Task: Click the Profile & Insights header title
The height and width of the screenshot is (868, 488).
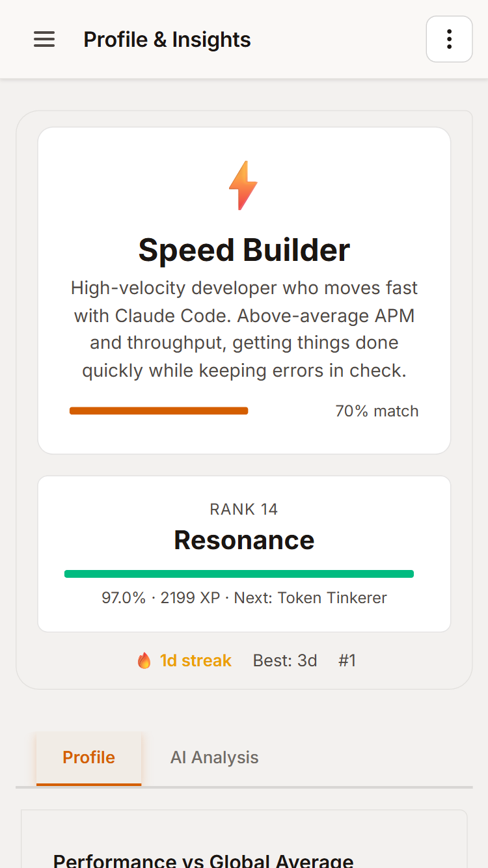Action: coord(167,39)
